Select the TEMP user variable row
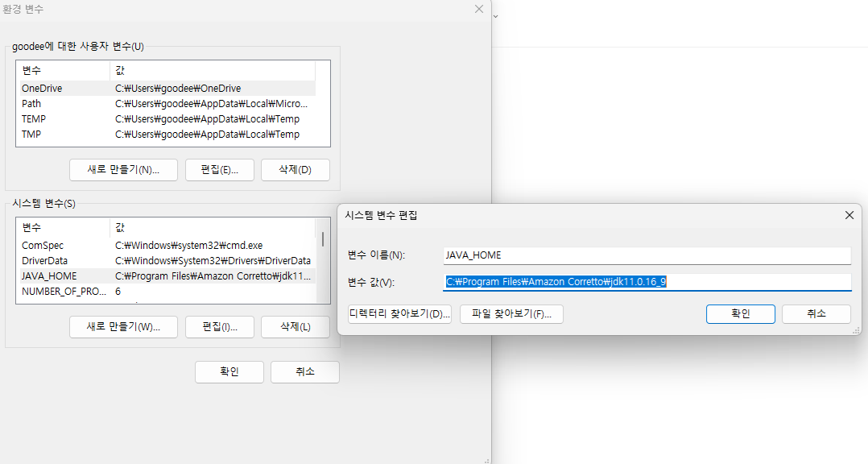Image resolution: width=868 pixels, height=464 pixels. click(167, 119)
